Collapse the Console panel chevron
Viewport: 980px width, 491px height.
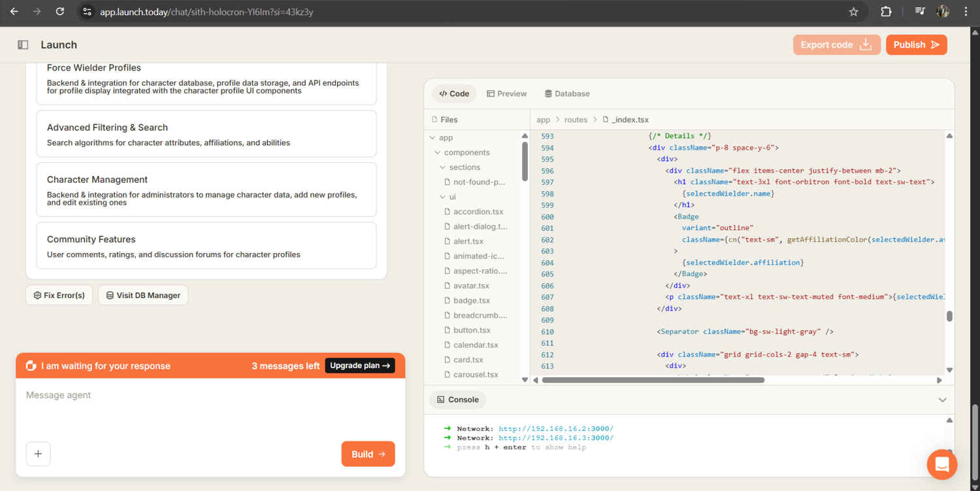coord(942,399)
